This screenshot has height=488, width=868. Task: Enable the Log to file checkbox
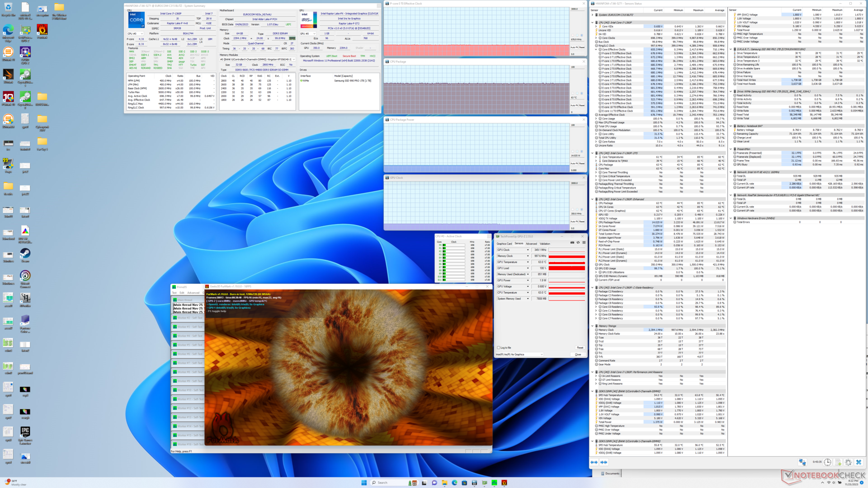click(499, 347)
